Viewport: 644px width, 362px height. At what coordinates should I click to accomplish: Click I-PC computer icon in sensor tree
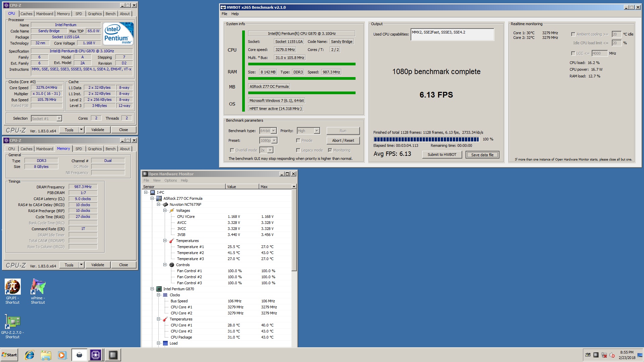click(153, 192)
